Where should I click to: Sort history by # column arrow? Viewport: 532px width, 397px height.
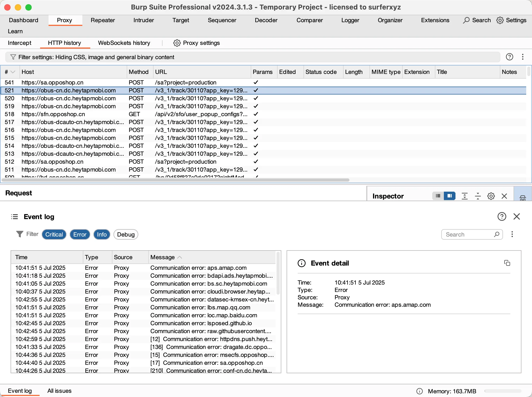(x=13, y=72)
